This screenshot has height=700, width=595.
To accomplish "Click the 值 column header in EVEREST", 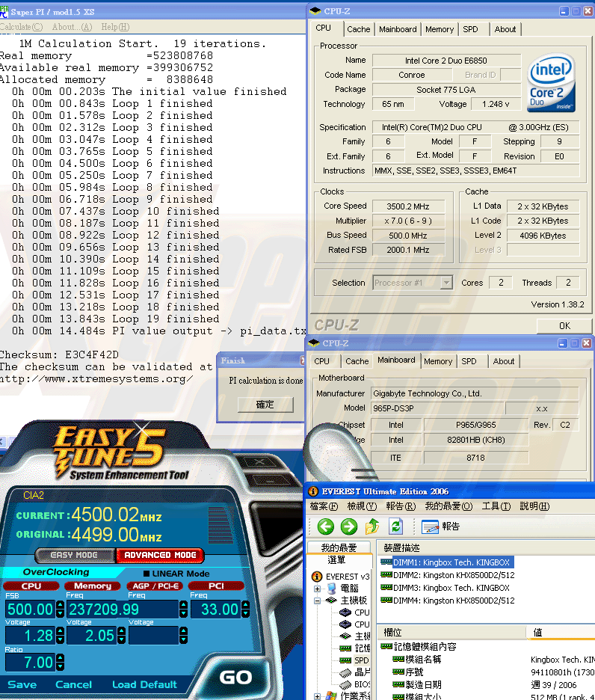I will coord(561,633).
